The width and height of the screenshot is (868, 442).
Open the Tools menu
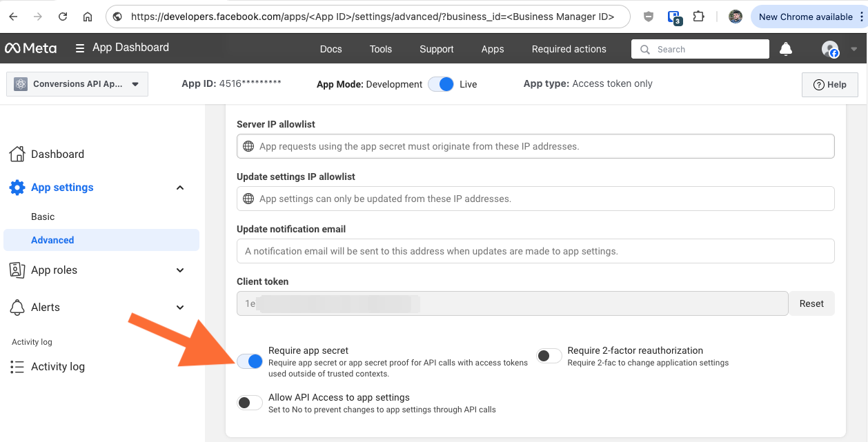380,49
